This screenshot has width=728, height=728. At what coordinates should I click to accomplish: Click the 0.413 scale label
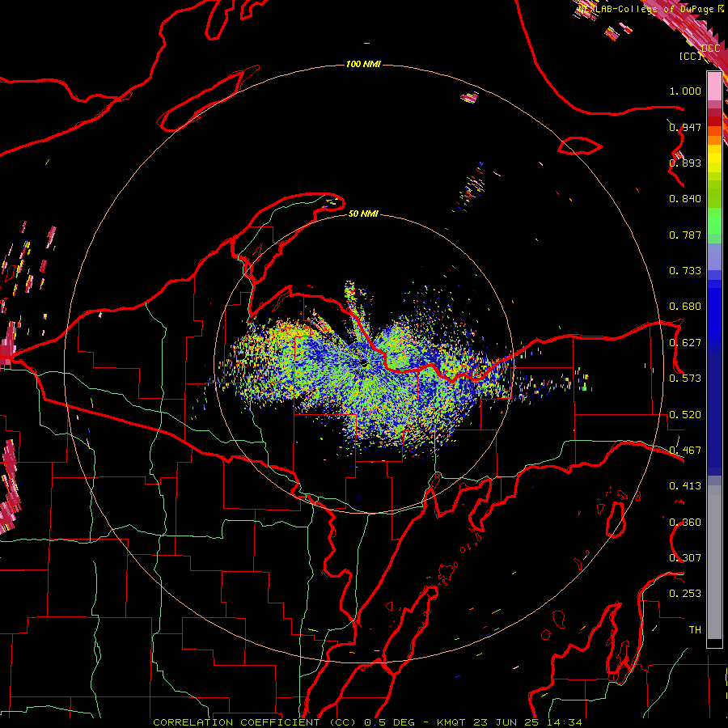click(685, 486)
